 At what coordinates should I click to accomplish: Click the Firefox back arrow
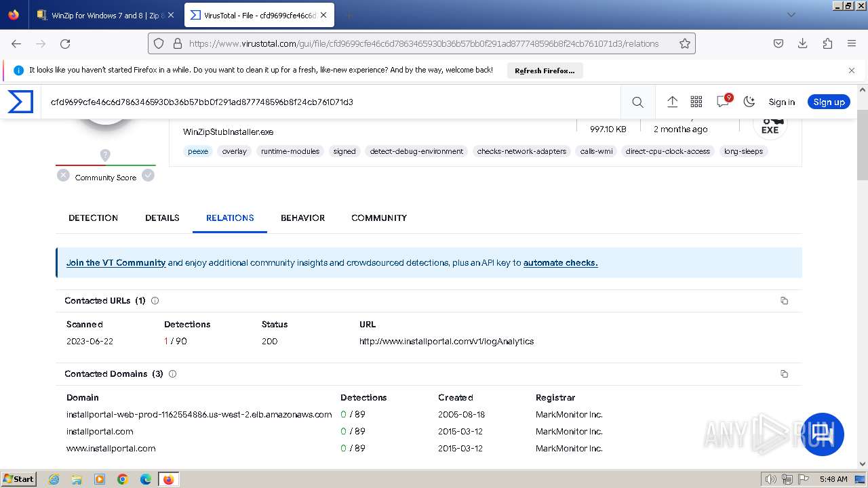pyautogui.click(x=16, y=43)
